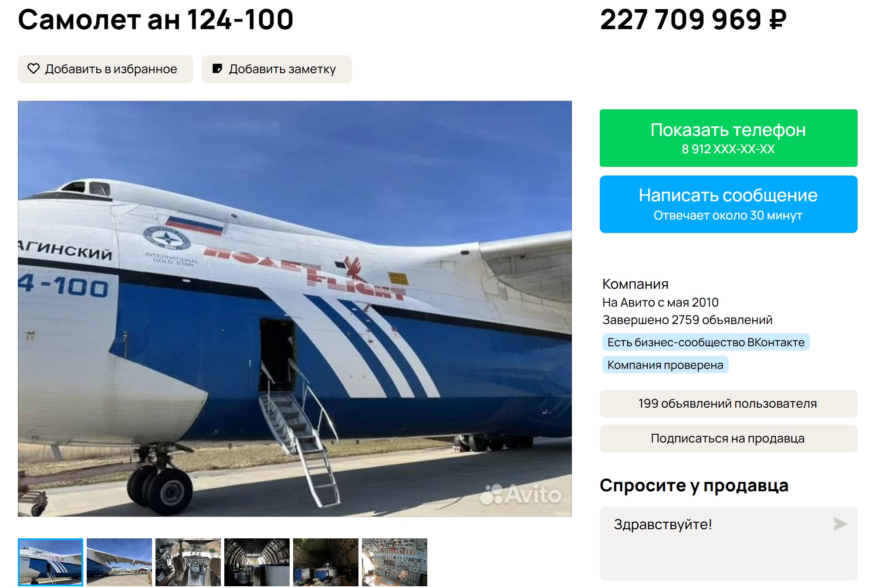Open the cockpit seats thumbnail

[188, 562]
